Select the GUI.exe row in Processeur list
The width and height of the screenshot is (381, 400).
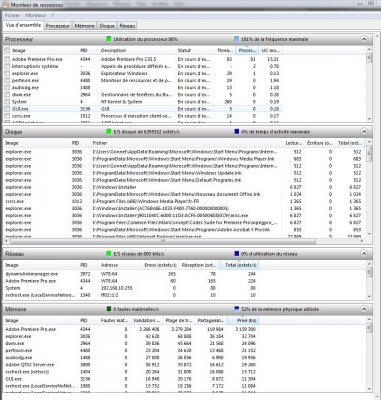pos(143,109)
